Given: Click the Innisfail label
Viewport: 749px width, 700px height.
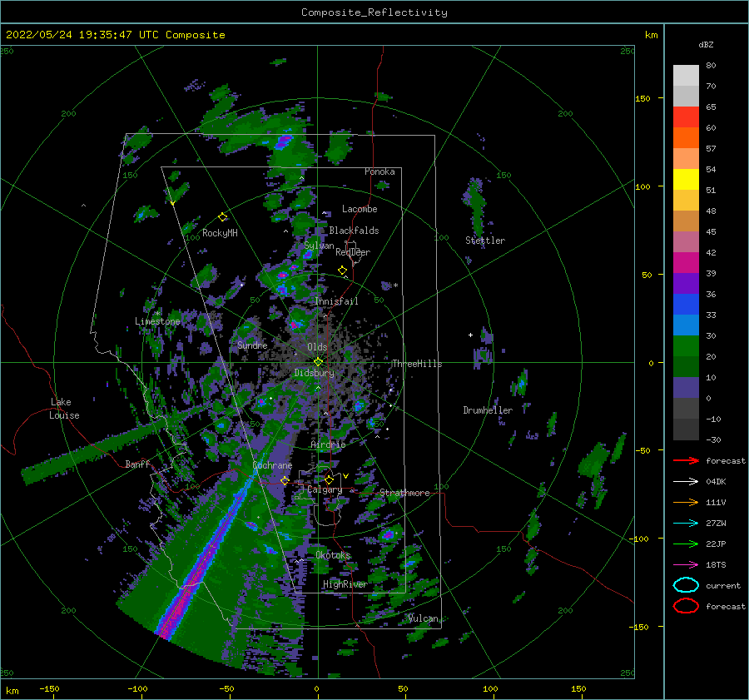Looking at the screenshot, I should tap(336, 301).
